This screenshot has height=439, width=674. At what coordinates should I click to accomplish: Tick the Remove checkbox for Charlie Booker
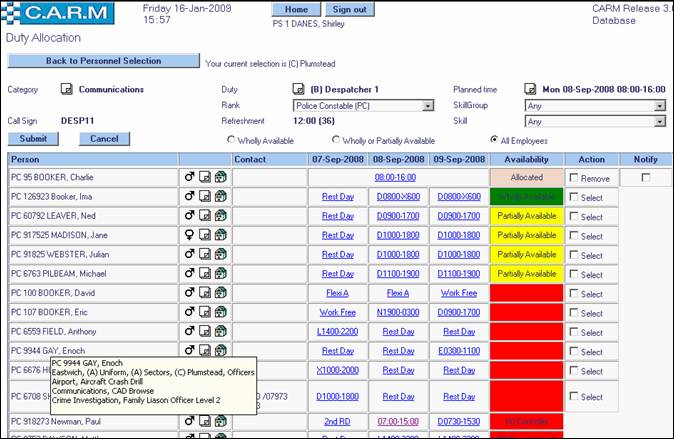click(x=573, y=177)
